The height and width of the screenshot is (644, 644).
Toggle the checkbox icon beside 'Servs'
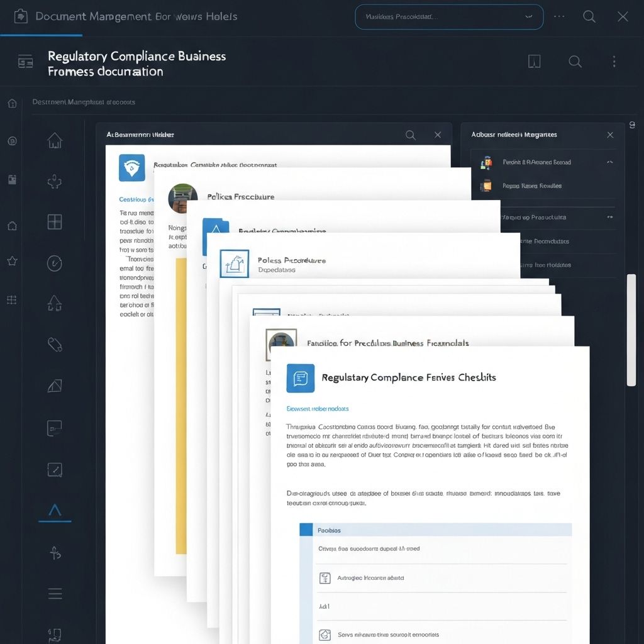coord(325,635)
